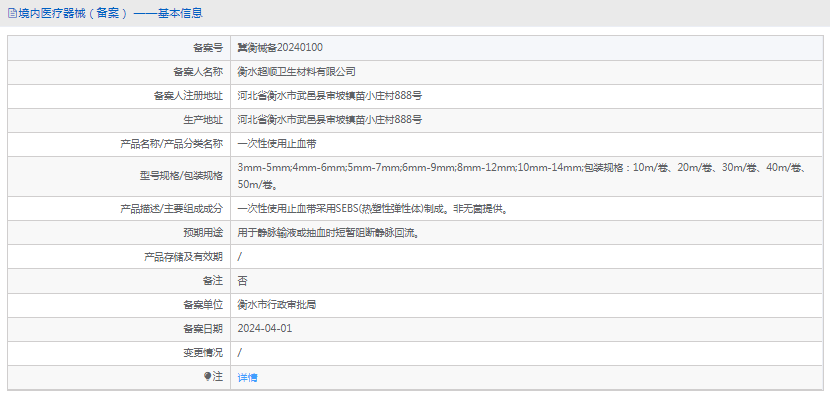830x395 pixels.
Task: Click product name 一次性使用止血带
Action: [277, 144]
